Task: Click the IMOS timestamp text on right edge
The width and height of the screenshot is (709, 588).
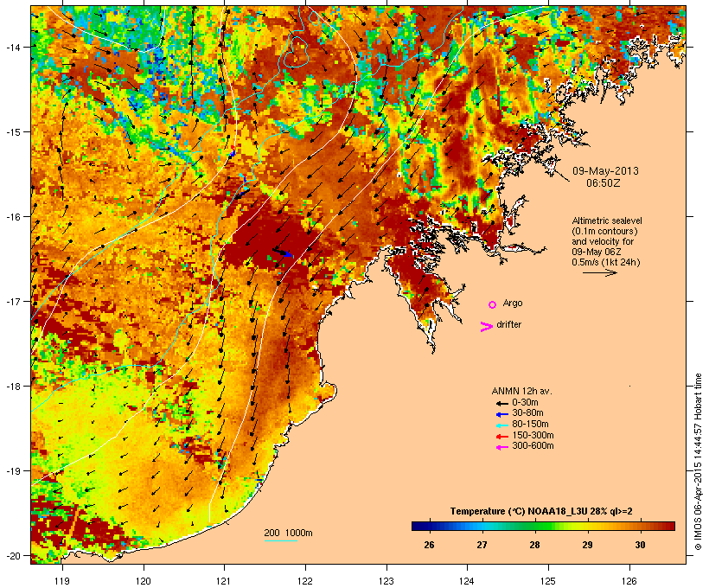Action: click(698, 462)
